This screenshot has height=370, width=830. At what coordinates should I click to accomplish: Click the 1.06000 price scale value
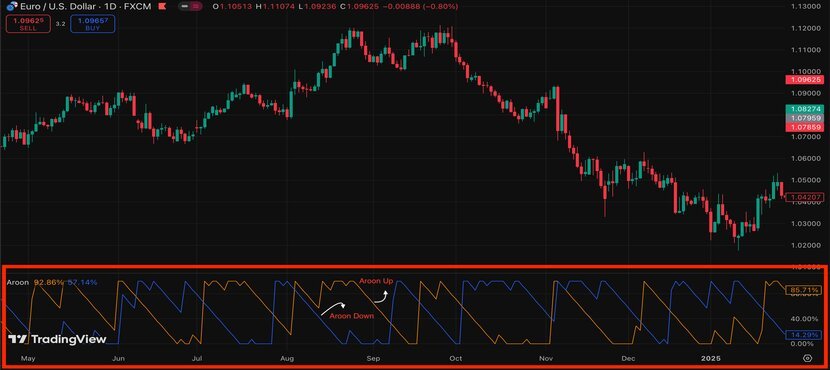(805, 158)
